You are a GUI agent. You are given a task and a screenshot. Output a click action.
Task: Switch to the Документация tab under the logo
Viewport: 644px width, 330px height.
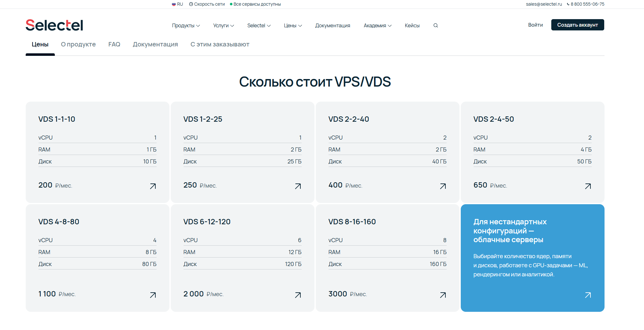click(x=155, y=44)
